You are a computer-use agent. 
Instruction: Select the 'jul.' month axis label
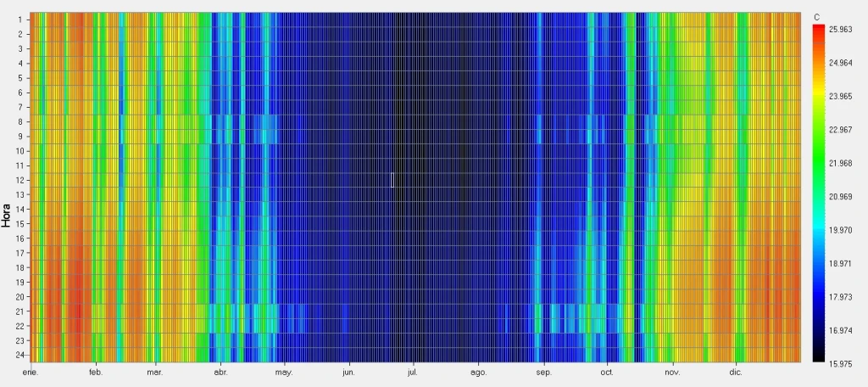pos(413,373)
